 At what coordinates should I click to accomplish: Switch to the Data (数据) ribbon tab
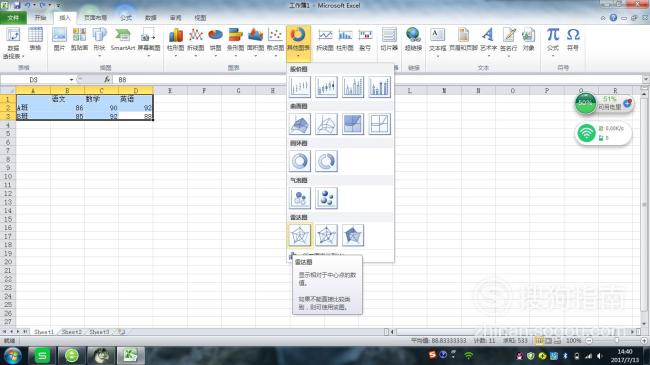click(150, 18)
